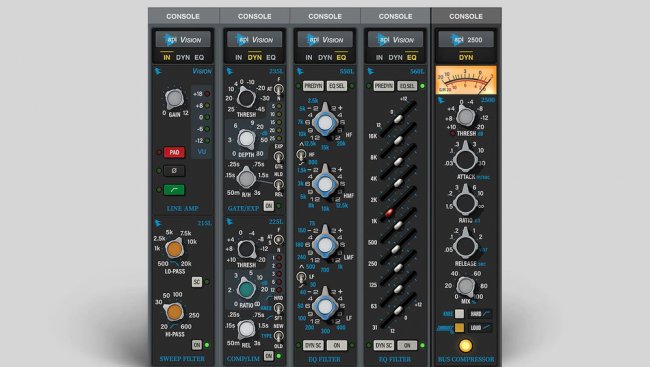Select the EQ tab above the 560L
Viewport: 650px width, 367px height.
pos(412,57)
